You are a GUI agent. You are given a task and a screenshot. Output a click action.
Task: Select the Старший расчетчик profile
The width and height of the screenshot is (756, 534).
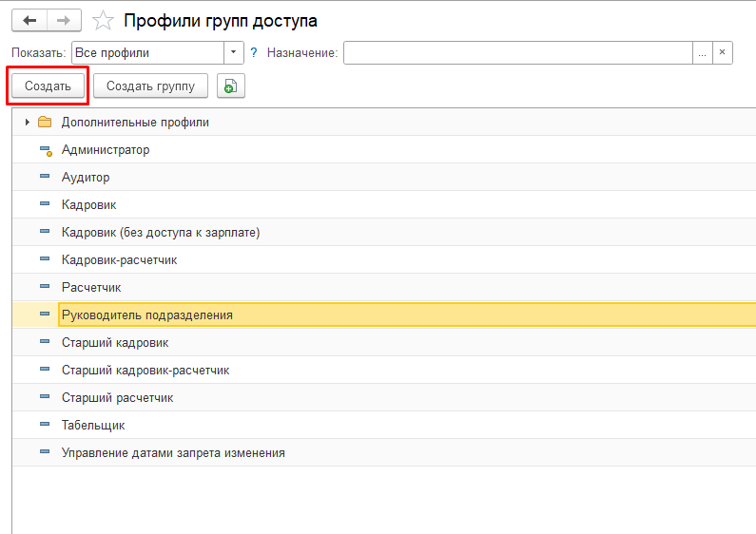click(118, 398)
